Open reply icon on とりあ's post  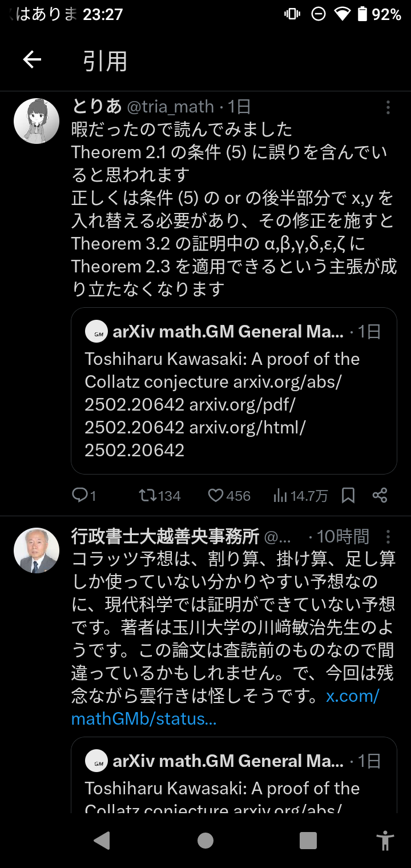click(80, 495)
